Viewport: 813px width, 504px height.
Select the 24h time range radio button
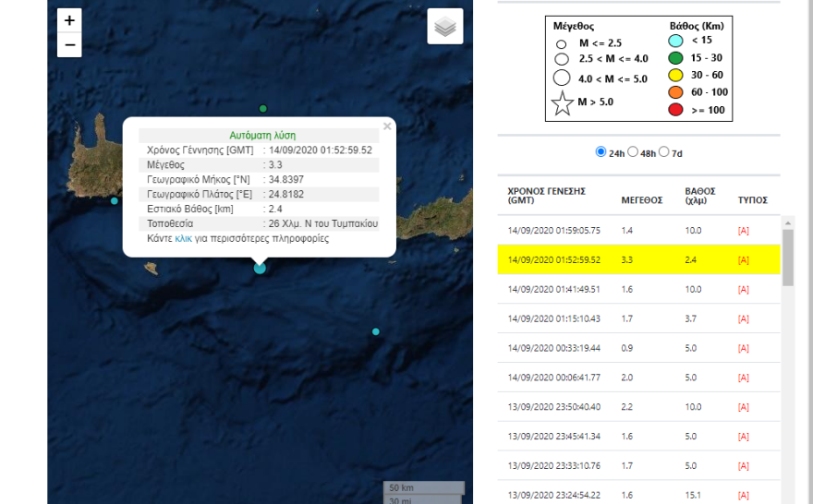pyautogui.click(x=601, y=151)
